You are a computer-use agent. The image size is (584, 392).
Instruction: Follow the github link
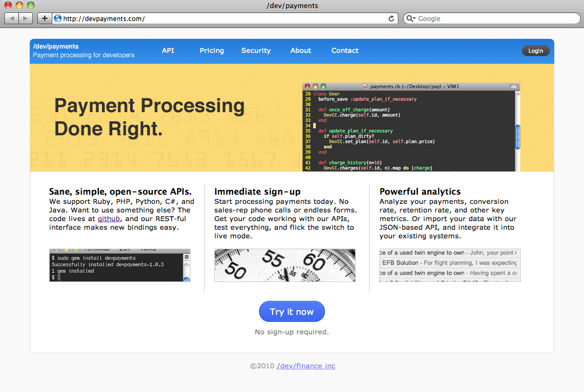[108, 218]
